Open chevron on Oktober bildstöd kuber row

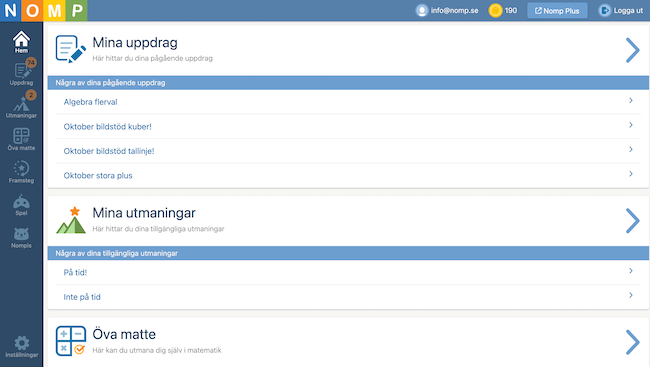(631, 125)
